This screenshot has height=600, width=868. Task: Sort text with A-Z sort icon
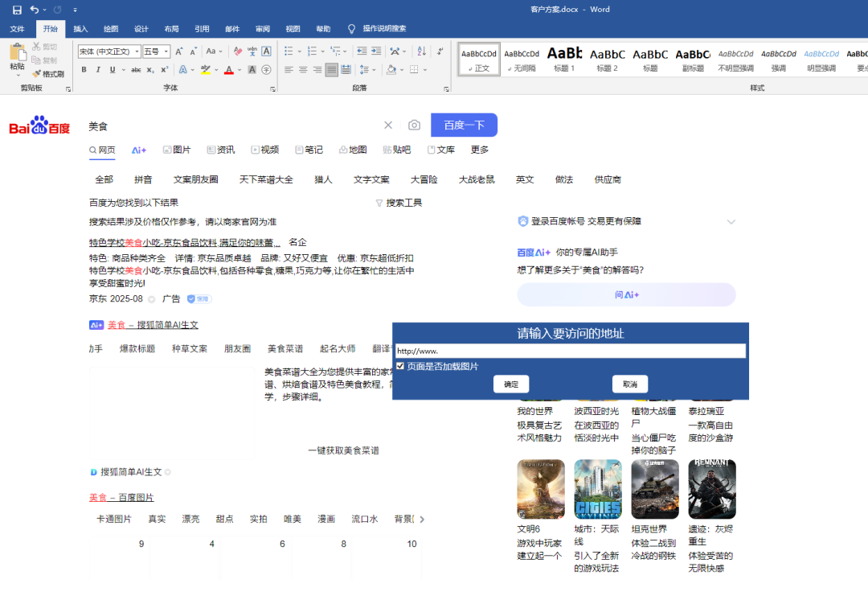click(x=421, y=51)
